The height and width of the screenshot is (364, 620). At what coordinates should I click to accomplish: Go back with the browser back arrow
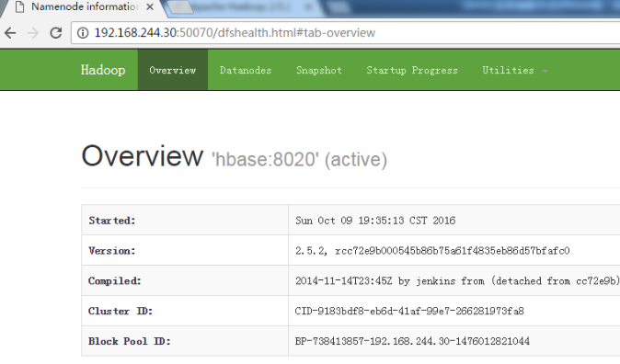pos(10,33)
